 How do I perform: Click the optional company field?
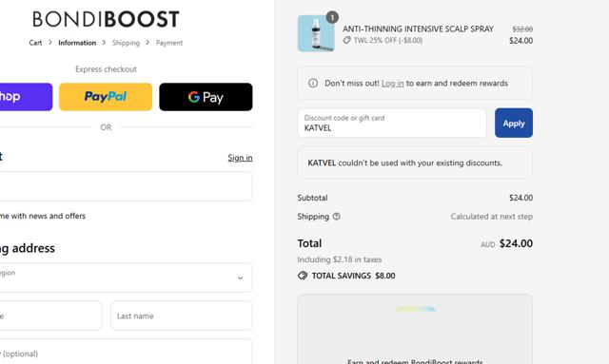tap(126, 352)
